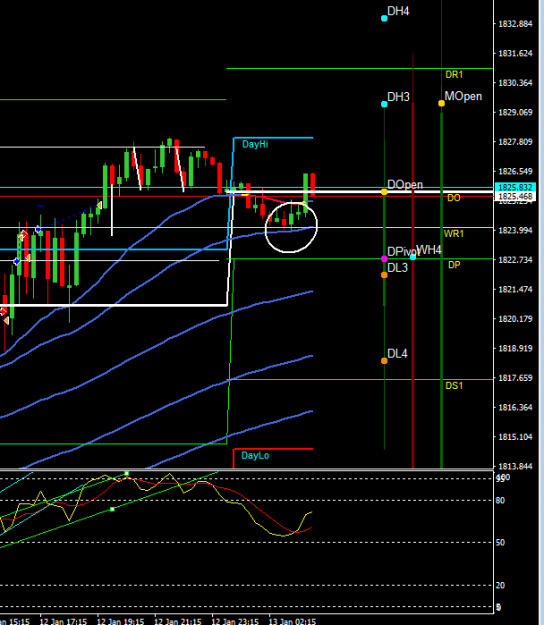Click the DOpen text label
The image size is (544, 625).
click(405, 185)
